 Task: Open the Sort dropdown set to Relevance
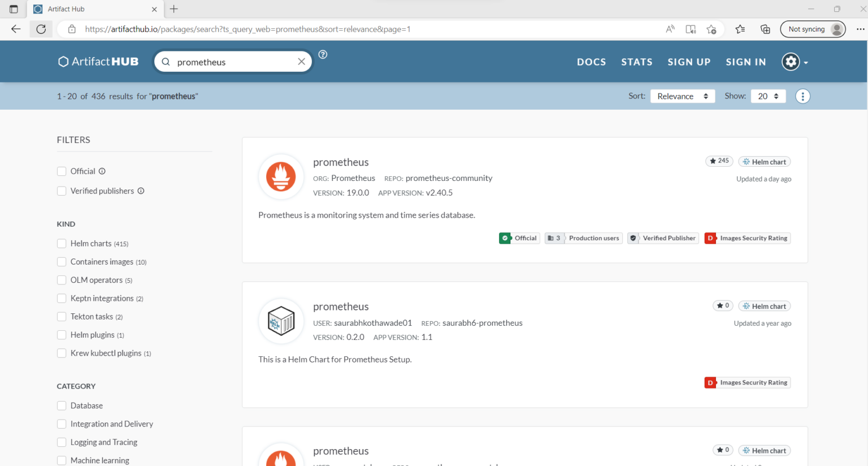click(682, 96)
